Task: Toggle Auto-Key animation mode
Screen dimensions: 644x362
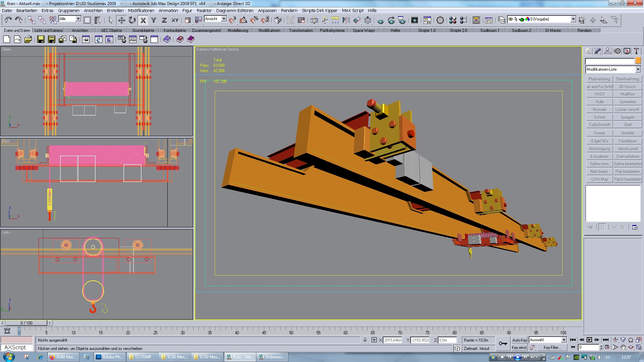Action: [x=519, y=340]
